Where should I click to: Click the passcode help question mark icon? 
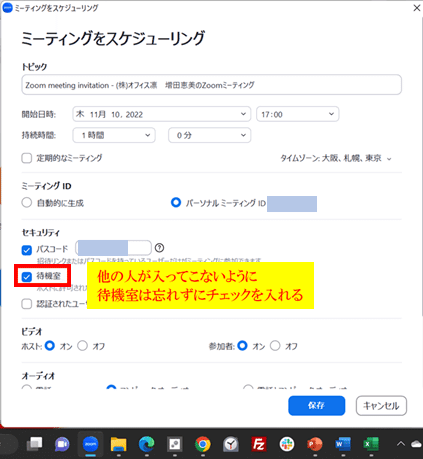click(x=159, y=248)
